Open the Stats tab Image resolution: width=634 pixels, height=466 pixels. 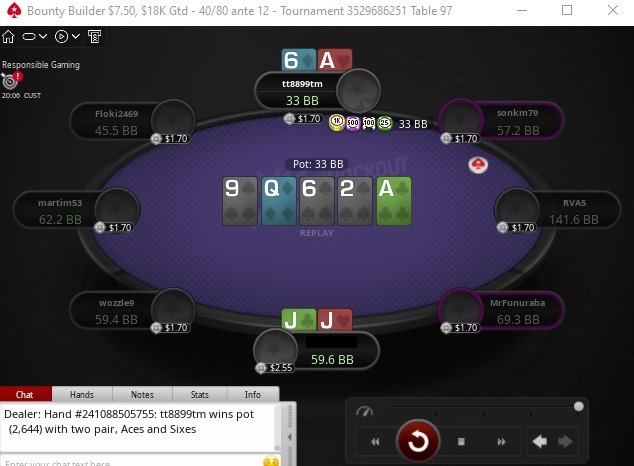tap(200, 394)
